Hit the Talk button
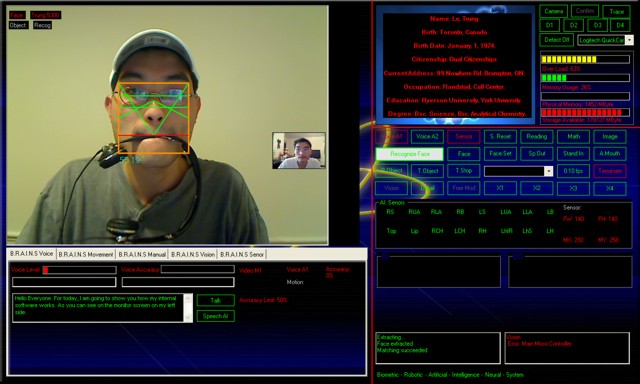Viewport: 640px width, 384px height. (x=216, y=300)
